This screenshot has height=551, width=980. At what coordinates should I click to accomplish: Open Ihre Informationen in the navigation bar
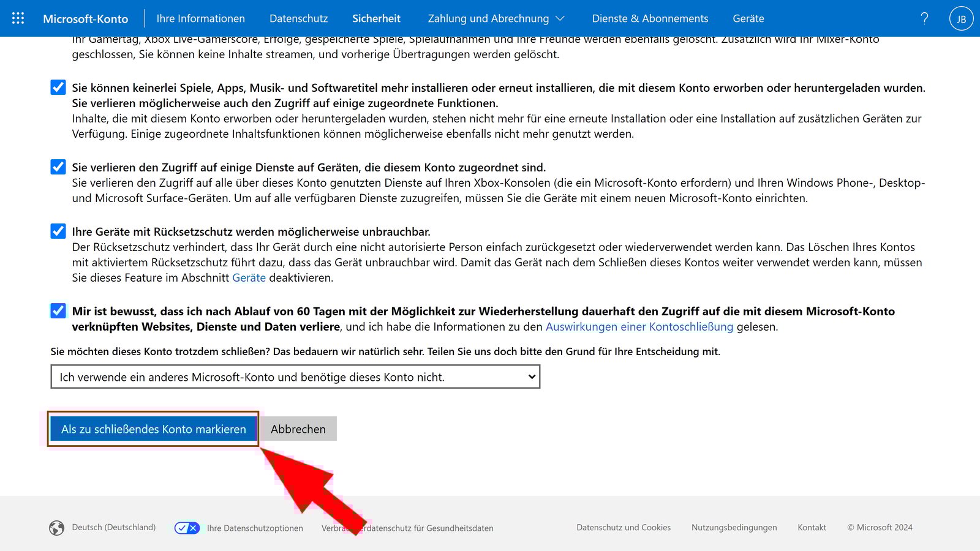pyautogui.click(x=200, y=18)
